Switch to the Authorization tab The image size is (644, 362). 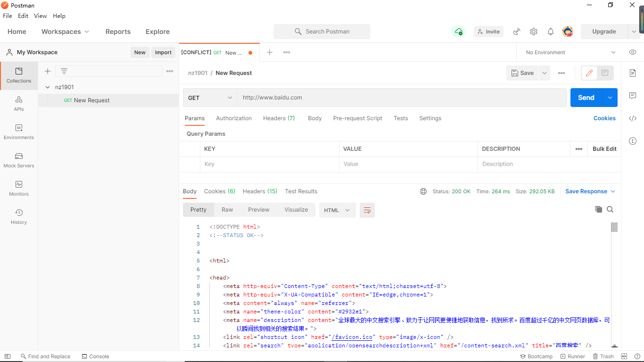click(234, 118)
